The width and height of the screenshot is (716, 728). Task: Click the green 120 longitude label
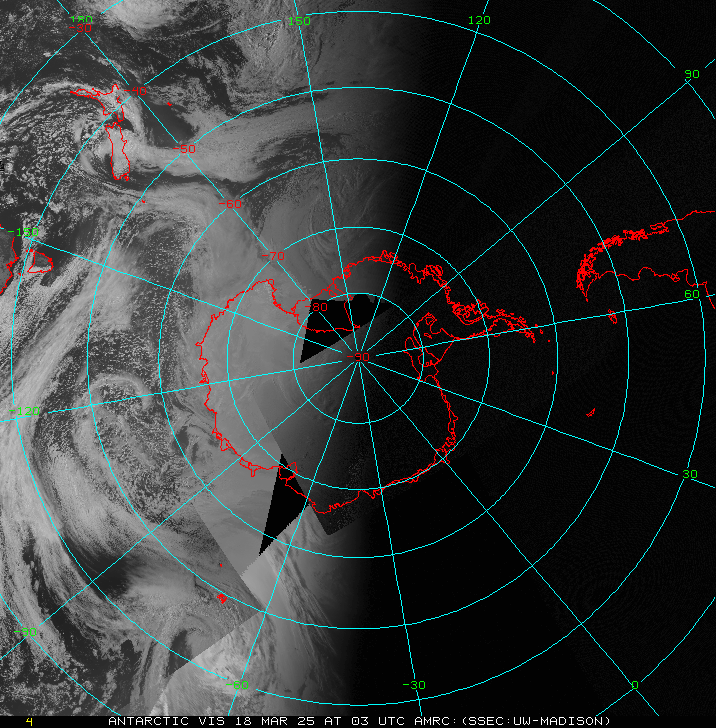click(x=479, y=20)
